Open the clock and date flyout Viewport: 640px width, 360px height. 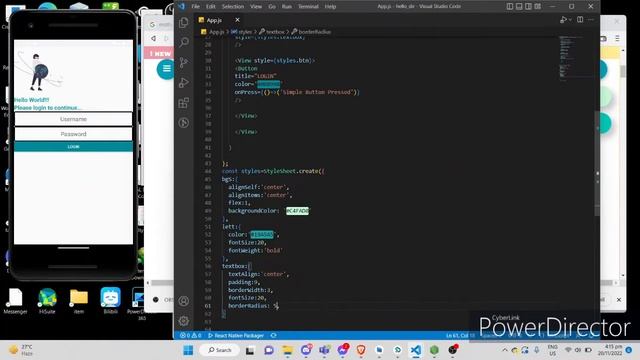coord(610,350)
